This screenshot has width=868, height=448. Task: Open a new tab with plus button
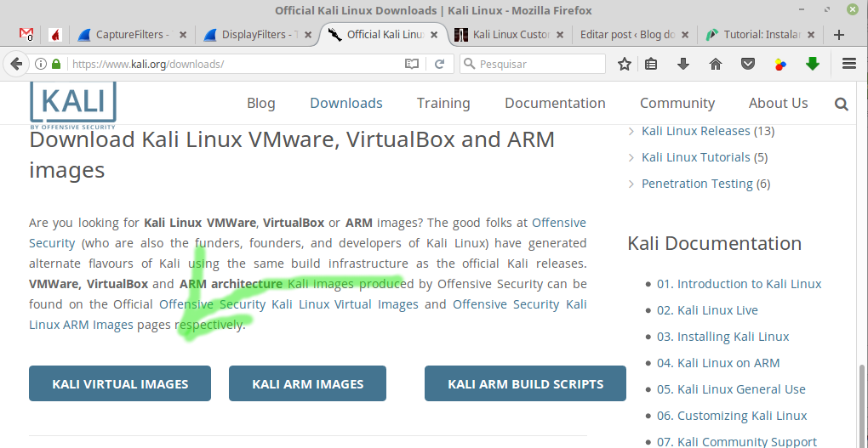(x=839, y=35)
